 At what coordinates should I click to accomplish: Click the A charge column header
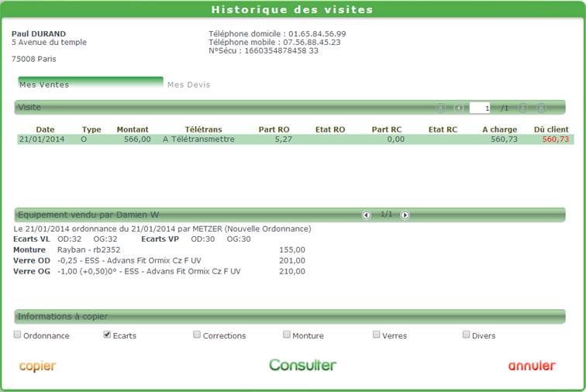(500, 129)
